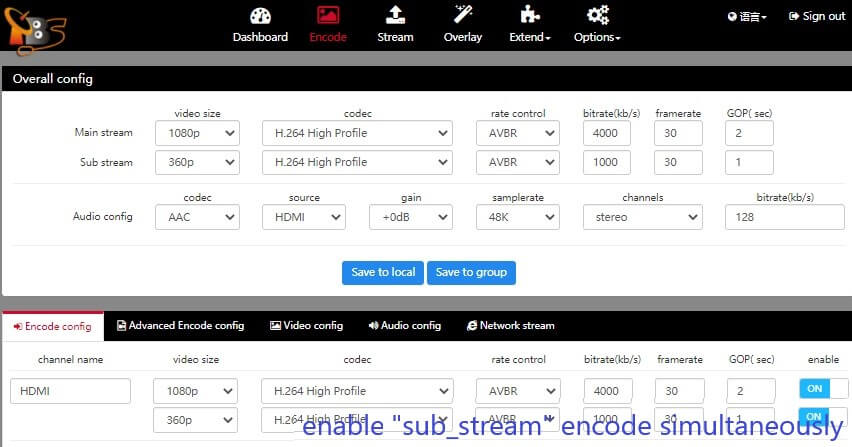Open the Dashboard gauge icon
The width and height of the screenshot is (852, 447).
260,16
